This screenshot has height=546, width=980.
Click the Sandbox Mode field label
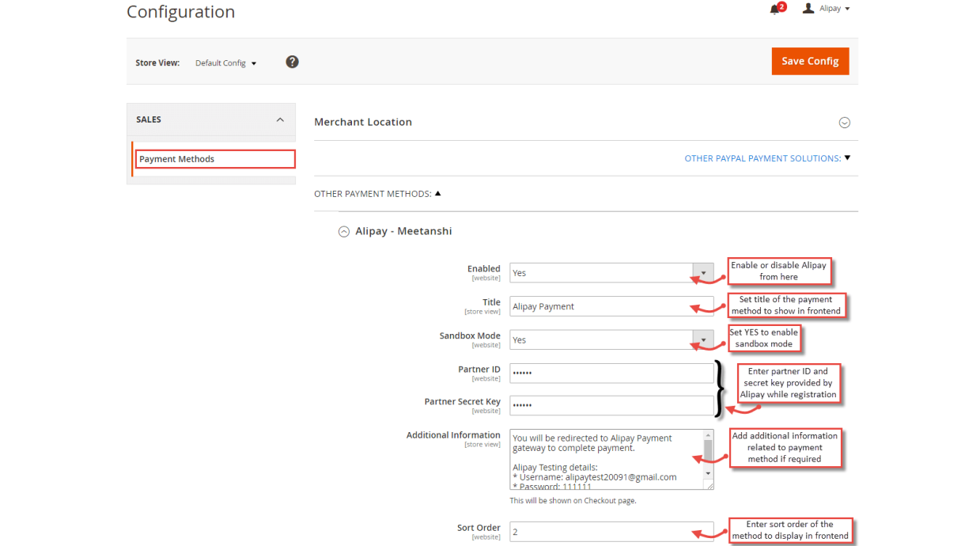tap(470, 336)
